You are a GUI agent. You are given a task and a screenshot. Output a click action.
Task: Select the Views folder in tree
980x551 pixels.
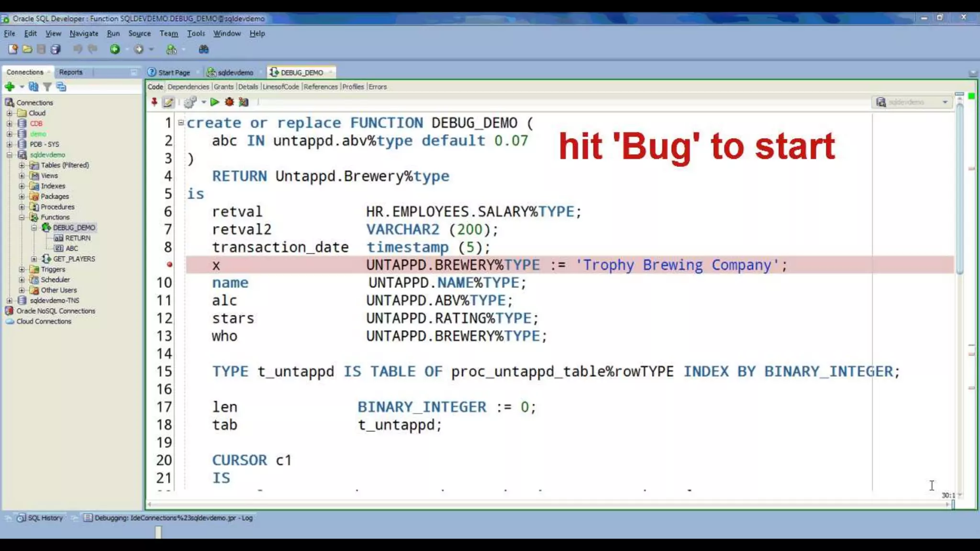coord(49,176)
